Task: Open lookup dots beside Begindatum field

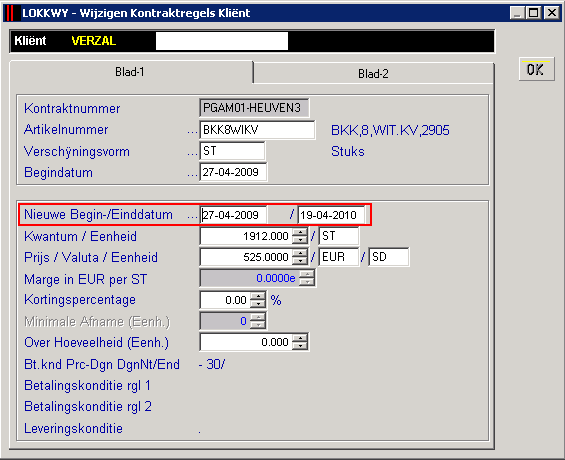Action: 192,174
